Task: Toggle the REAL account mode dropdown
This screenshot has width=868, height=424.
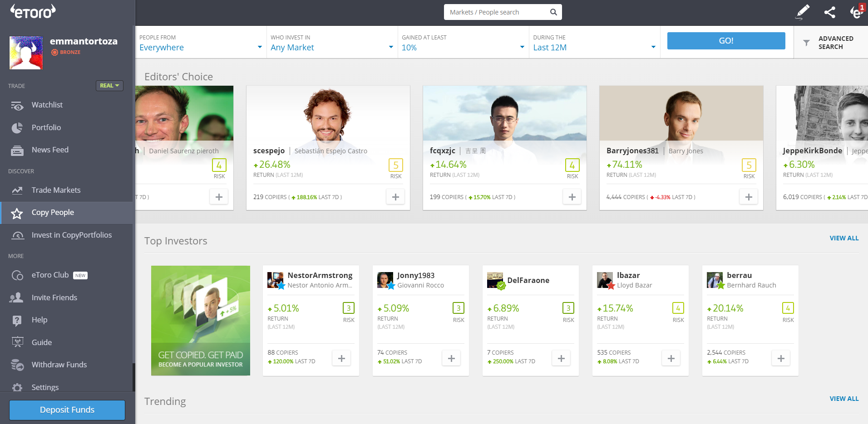Action: 109,86
